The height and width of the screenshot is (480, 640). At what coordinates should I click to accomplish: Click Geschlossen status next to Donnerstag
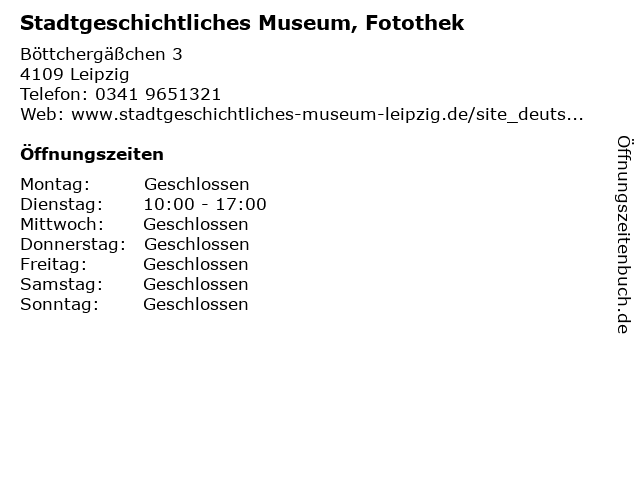[196, 244]
